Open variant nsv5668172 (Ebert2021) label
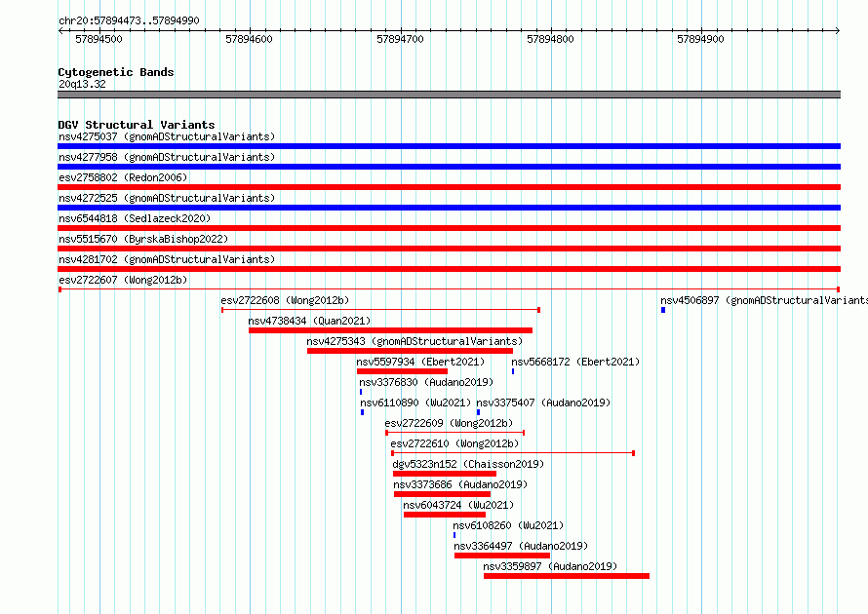Viewport: 868px width, 614px height. [x=575, y=362]
